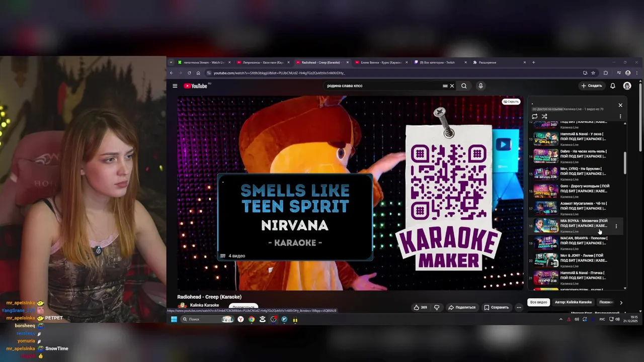Bookmark this page with the star icon

(593, 73)
